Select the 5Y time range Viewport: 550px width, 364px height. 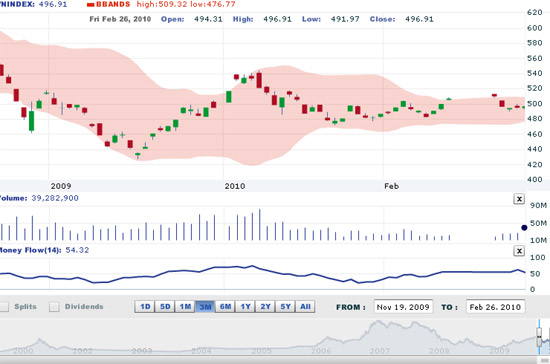tap(285, 307)
